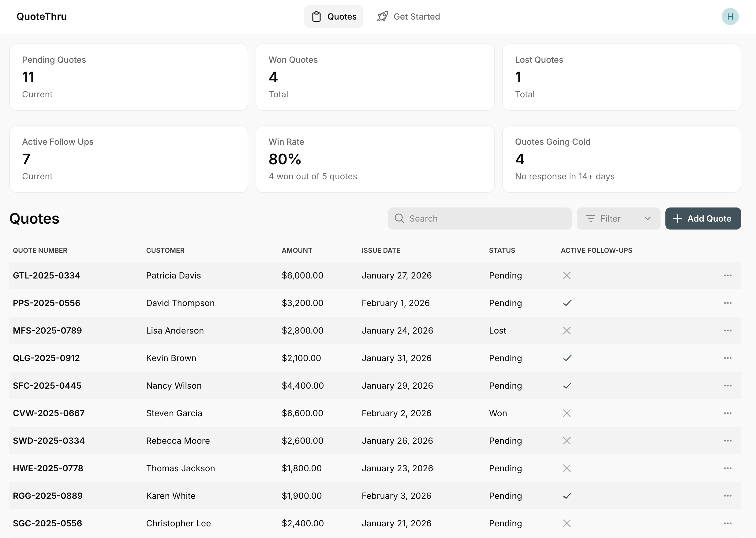Click the H avatar circle

tap(731, 16)
